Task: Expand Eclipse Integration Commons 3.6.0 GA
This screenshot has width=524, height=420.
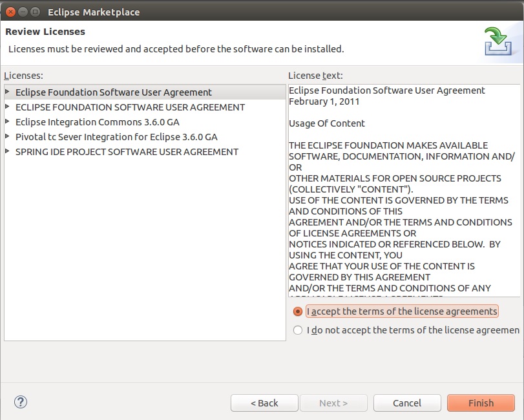Action: pos(8,121)
